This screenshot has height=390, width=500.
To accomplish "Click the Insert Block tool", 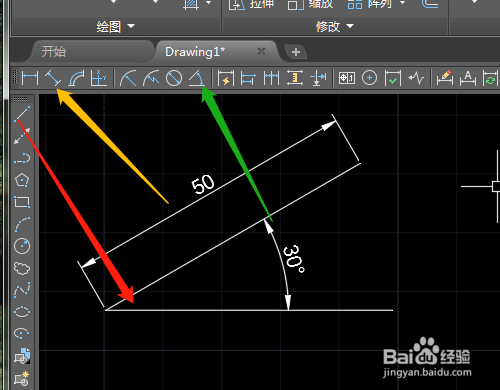I will [22, 356].
